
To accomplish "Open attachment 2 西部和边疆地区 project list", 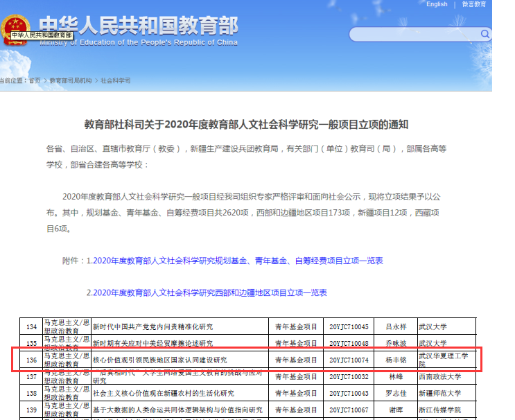I will click(207, 293).
